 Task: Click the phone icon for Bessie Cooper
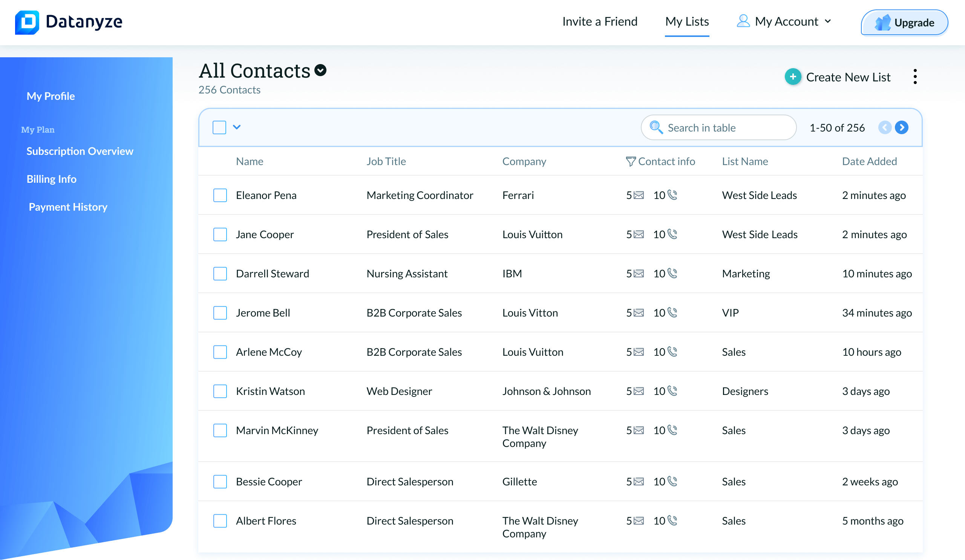point(672,482)
